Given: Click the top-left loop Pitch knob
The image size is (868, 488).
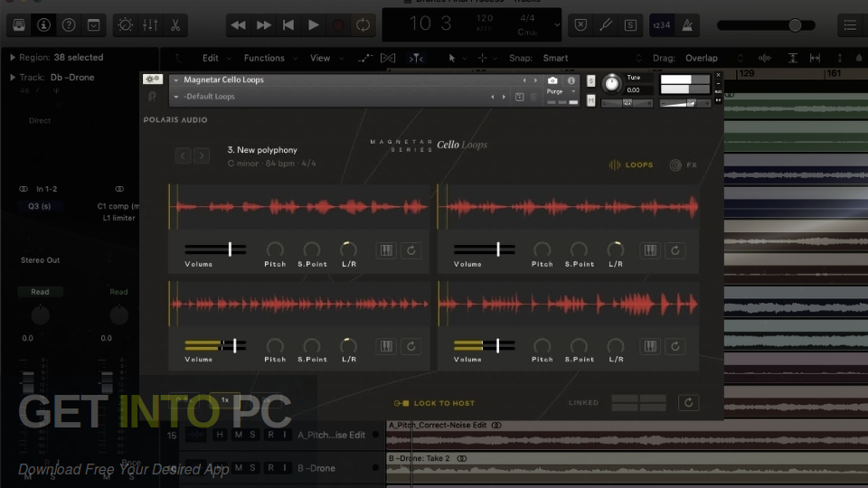Looking at the screenshot, I should tap(275, 249).
